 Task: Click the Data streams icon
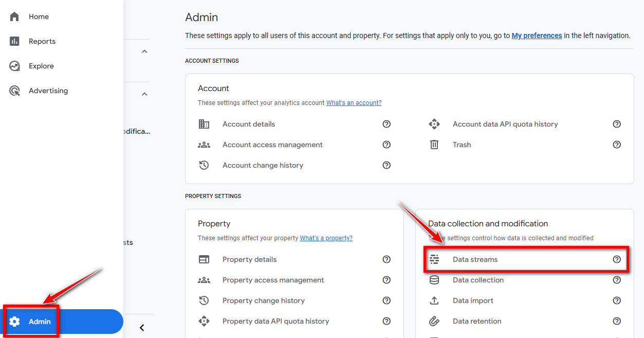[x=434, y=259]
